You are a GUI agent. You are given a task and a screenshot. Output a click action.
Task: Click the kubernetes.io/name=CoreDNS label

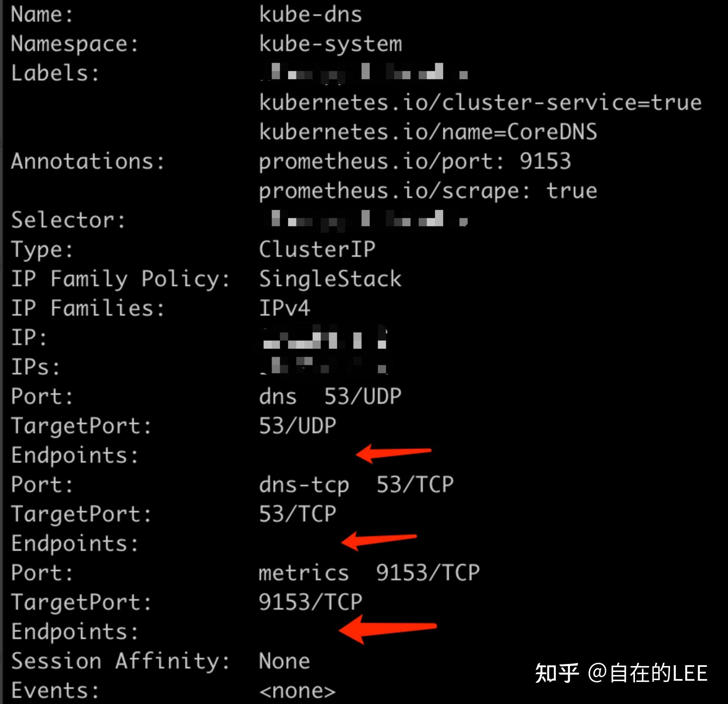click(428, 131)
